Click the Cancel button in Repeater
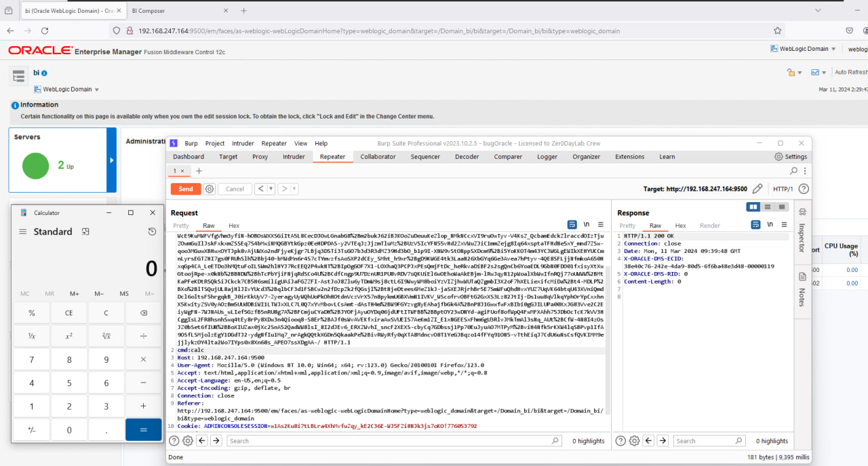This screenshot has height=466, width=868. (x=235, y=189)
